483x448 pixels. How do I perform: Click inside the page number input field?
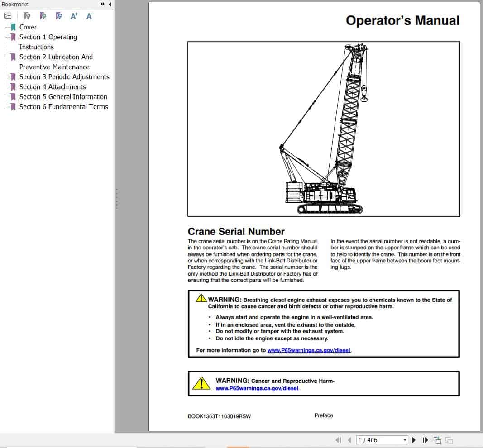pyautogui.click(x=380, y=439)
